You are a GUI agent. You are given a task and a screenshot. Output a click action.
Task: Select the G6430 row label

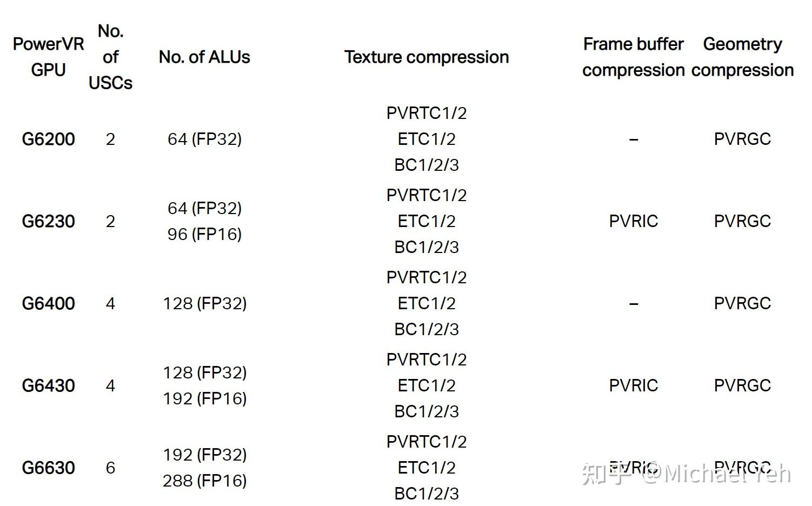coord(48,385)
